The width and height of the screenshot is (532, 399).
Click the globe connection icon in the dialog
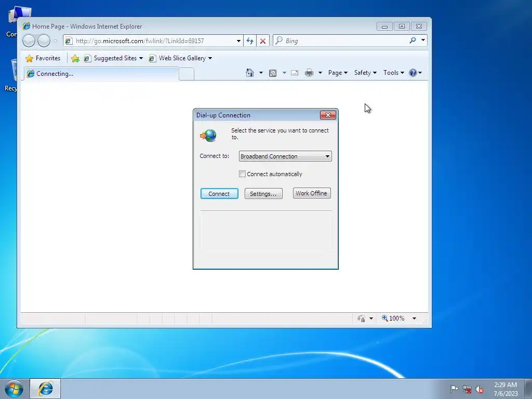point(208,136)
